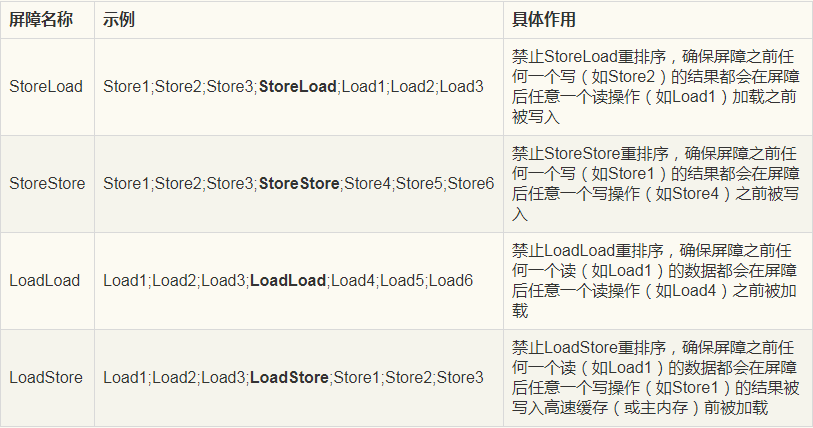This screenshot has height=428, width=813.
Task: Click the LoadStore description starting 禁止LoadStore重排序
Action: [x=655, y=378]
